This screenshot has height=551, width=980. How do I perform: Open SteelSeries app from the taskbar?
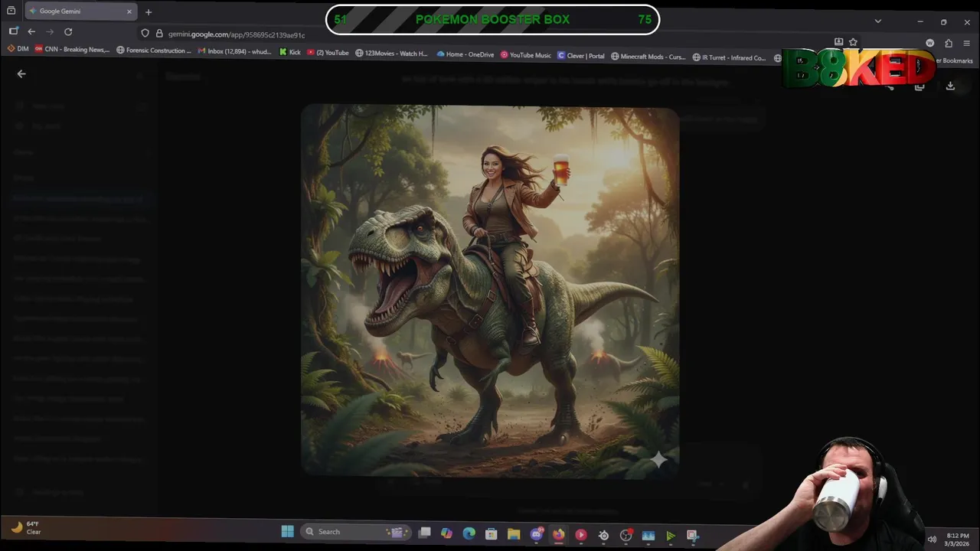(603, 536)
